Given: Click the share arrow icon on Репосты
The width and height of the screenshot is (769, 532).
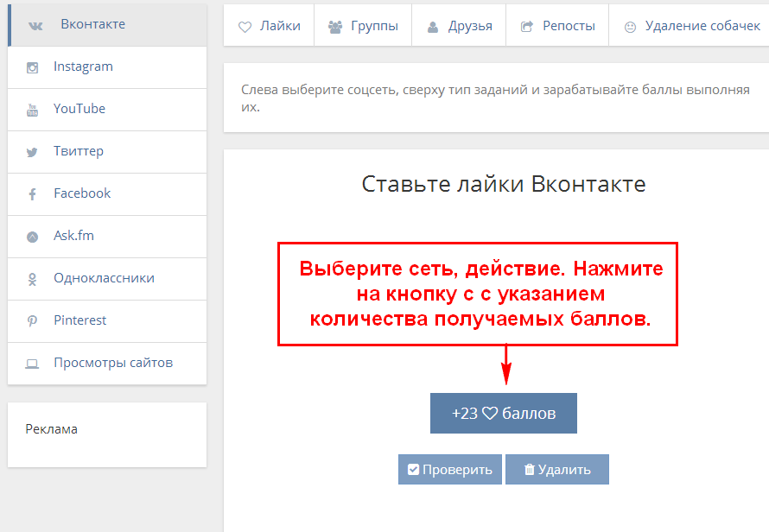Looking at the screenshot, I should tap(527, 27).
